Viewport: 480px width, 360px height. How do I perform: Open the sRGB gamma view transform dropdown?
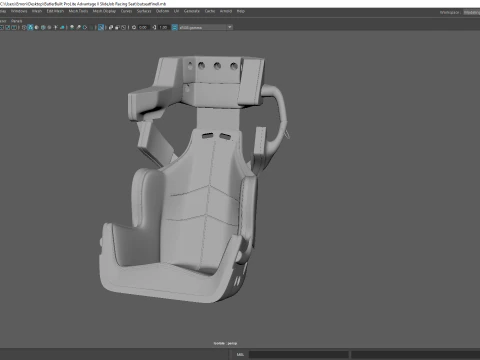(x=206, y=27)
